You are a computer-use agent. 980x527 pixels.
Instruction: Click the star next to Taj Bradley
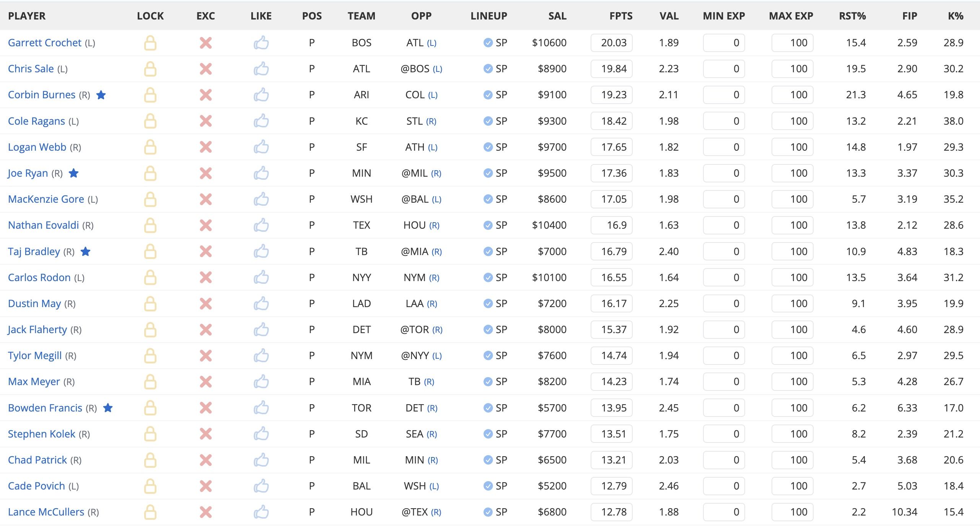click(x=86, y=251)
